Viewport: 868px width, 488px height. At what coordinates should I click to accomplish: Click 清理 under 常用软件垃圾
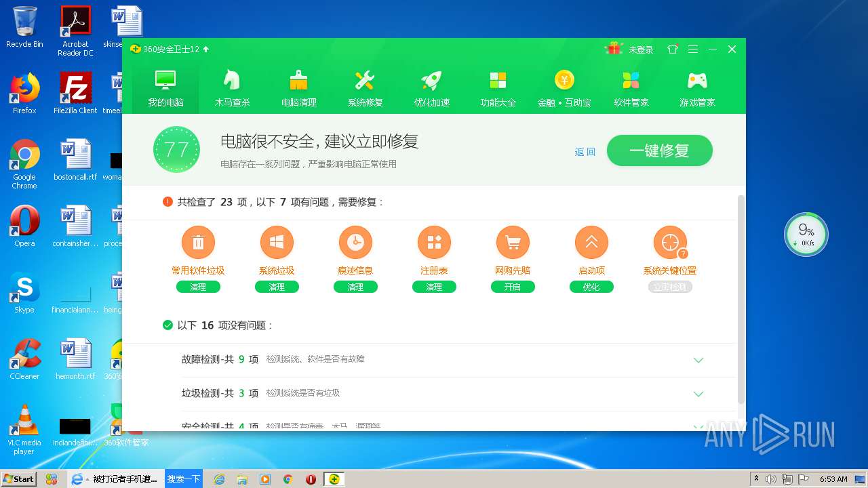click(198, 287)
